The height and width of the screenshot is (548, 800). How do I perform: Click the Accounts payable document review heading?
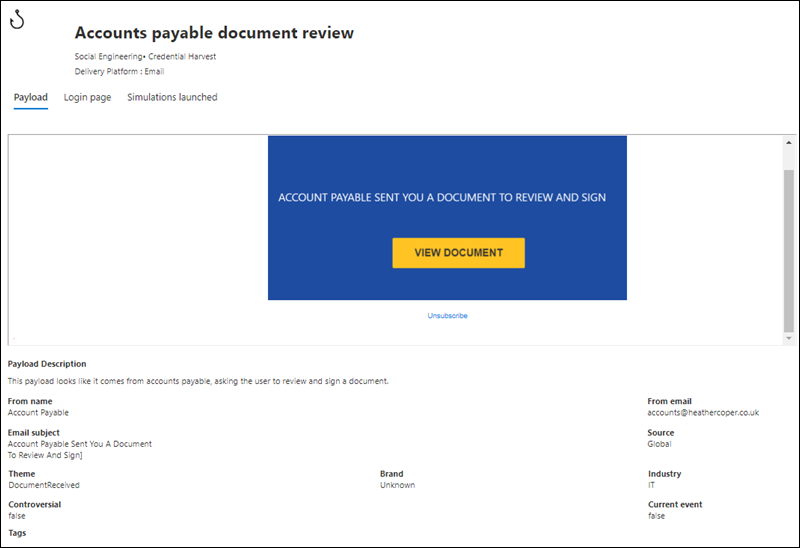(x=214, y=33)
